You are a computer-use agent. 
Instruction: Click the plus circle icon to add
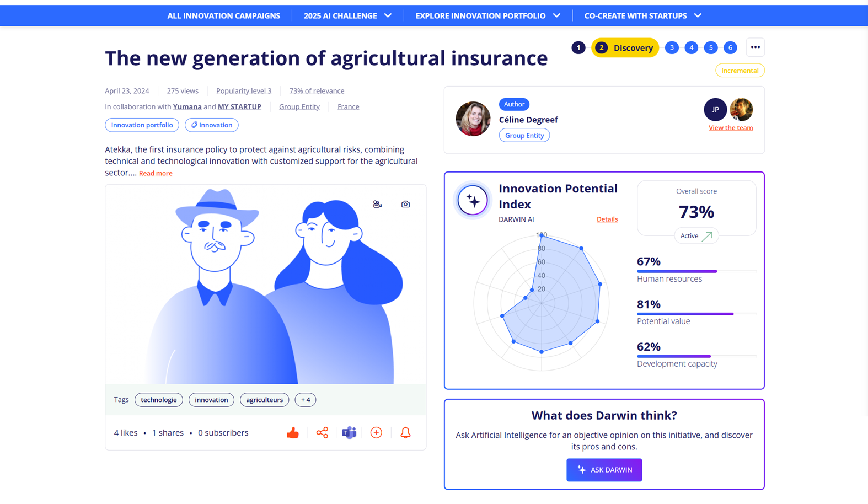pos(376,432)
